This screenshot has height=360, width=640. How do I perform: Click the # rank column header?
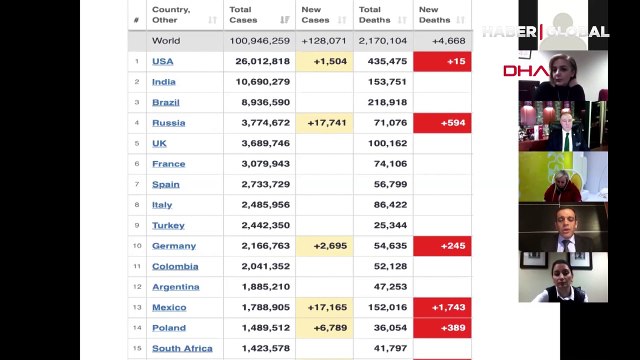(x=137, y=20)
